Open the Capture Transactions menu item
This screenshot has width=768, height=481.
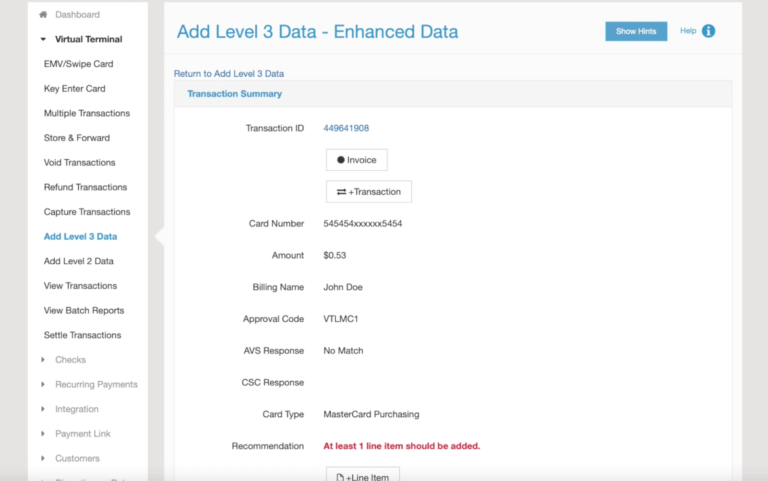pos(87,212)
